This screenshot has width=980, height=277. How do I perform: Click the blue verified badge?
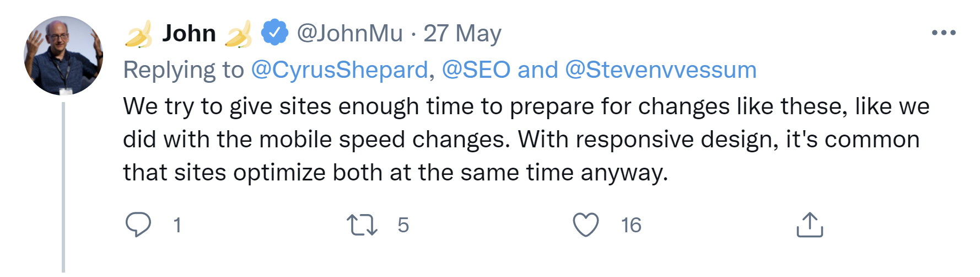point(274,33)
